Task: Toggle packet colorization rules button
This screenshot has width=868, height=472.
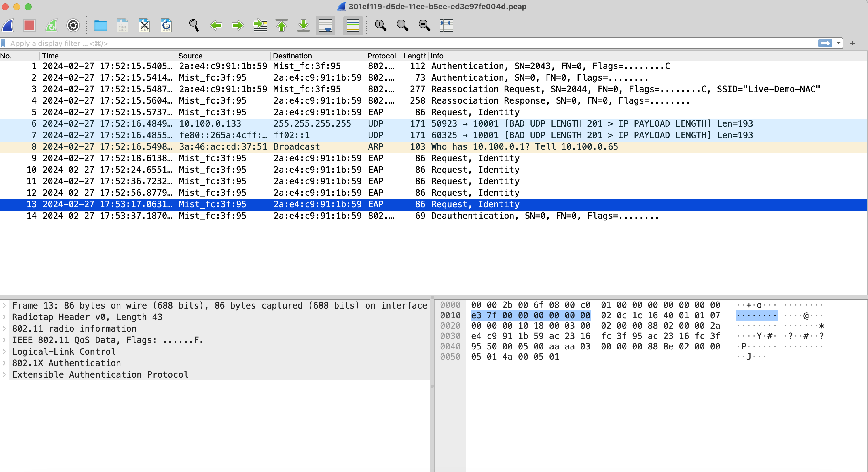Action: pyautogui.click(x=353, y=25)
